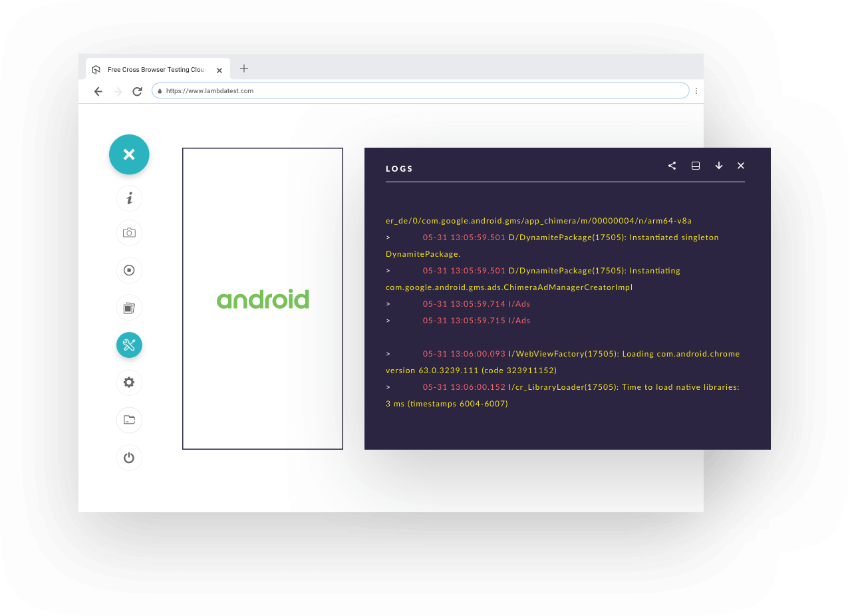The height and width of the screenshot is (616, 850).
Task: Download logs with down arrow icon
Action: pos(719,166)
